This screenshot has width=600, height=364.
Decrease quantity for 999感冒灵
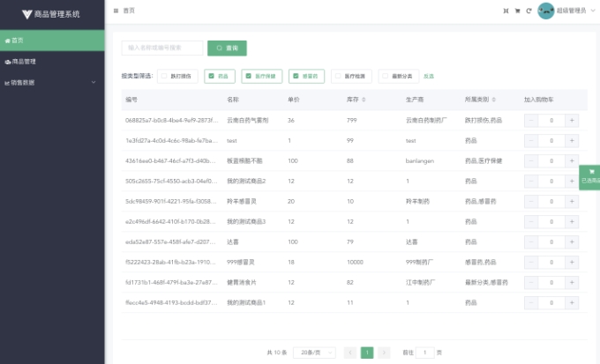[x=531, y=263]
